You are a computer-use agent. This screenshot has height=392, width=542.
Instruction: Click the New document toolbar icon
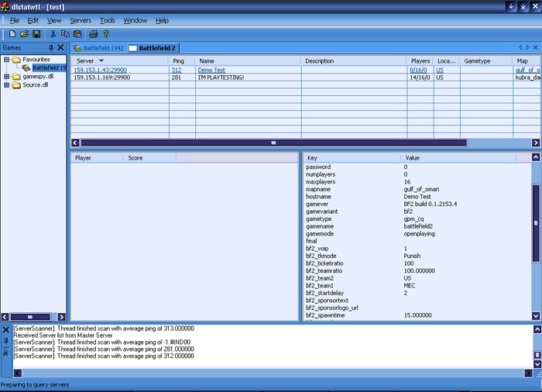(12, 34)
